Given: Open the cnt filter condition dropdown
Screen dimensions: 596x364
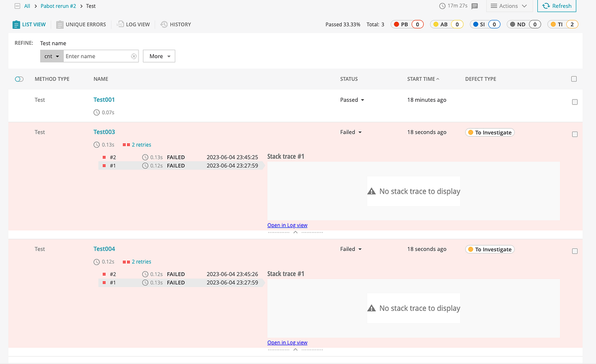Looking at the screenshot, I should (51, 56).
